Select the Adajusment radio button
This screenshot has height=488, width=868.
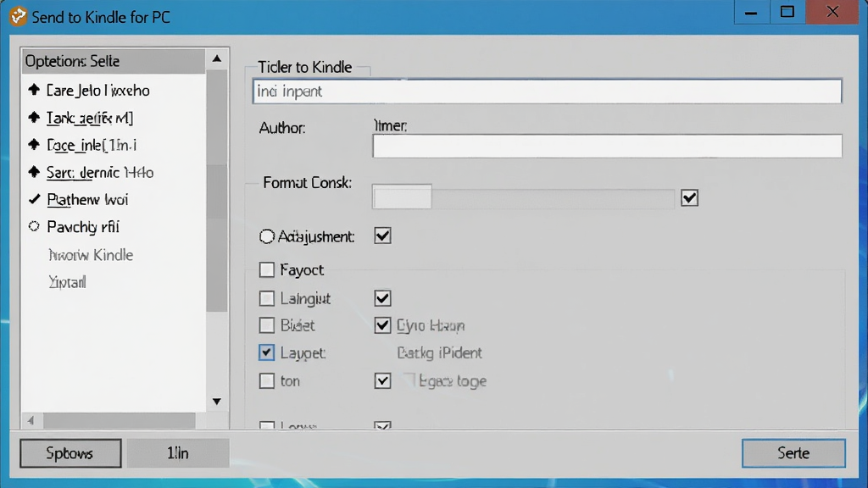click(266, 237)
